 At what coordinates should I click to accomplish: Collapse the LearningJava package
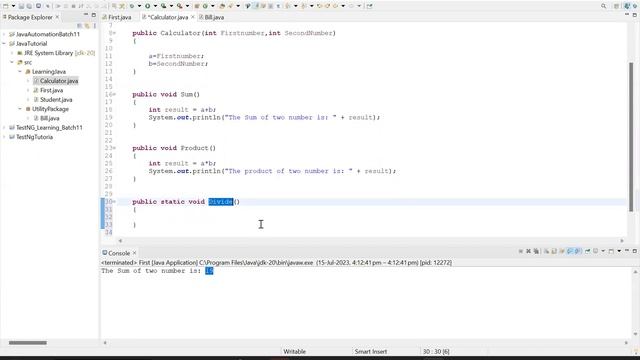(x=20, y=72)
